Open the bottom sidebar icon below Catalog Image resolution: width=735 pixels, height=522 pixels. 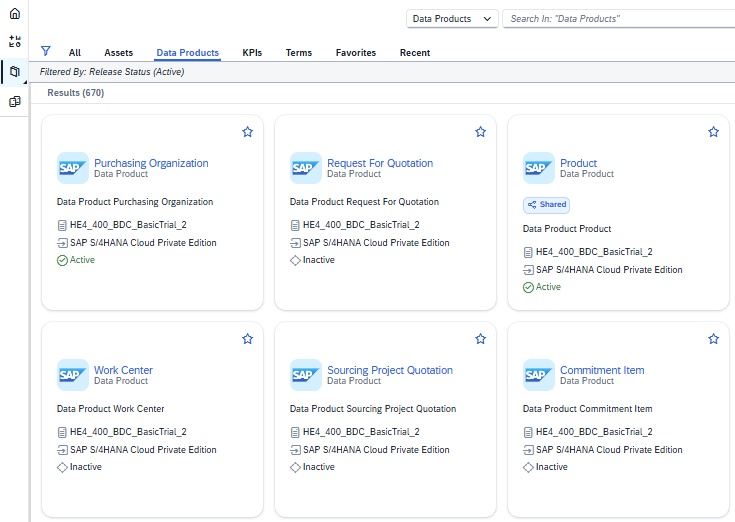[x=14, y=101]
